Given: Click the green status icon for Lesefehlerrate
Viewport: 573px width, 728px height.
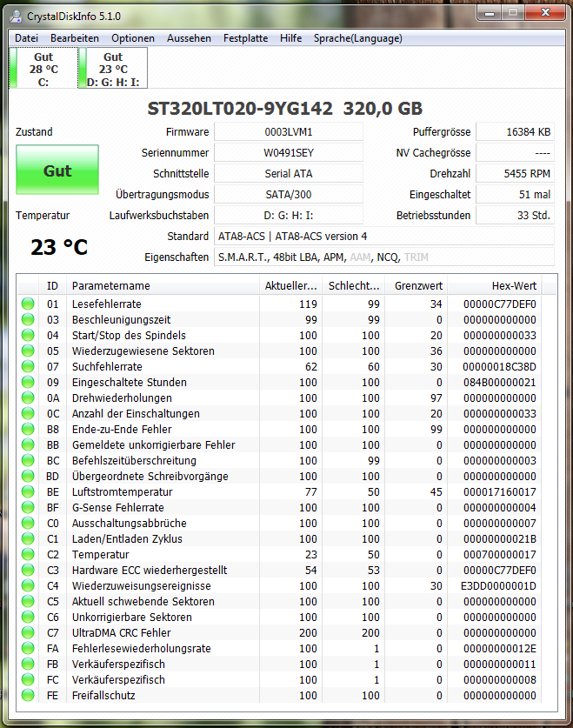Looking at the screenshot, I should pos(28,304).
